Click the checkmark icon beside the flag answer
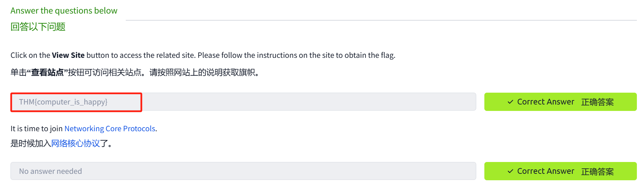The height and width of the screenshot is (186, 644). pos(510,102)
